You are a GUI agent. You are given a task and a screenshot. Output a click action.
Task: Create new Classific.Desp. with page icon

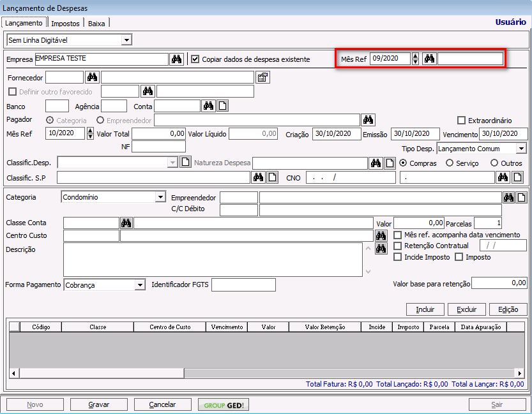pos(186,162)
